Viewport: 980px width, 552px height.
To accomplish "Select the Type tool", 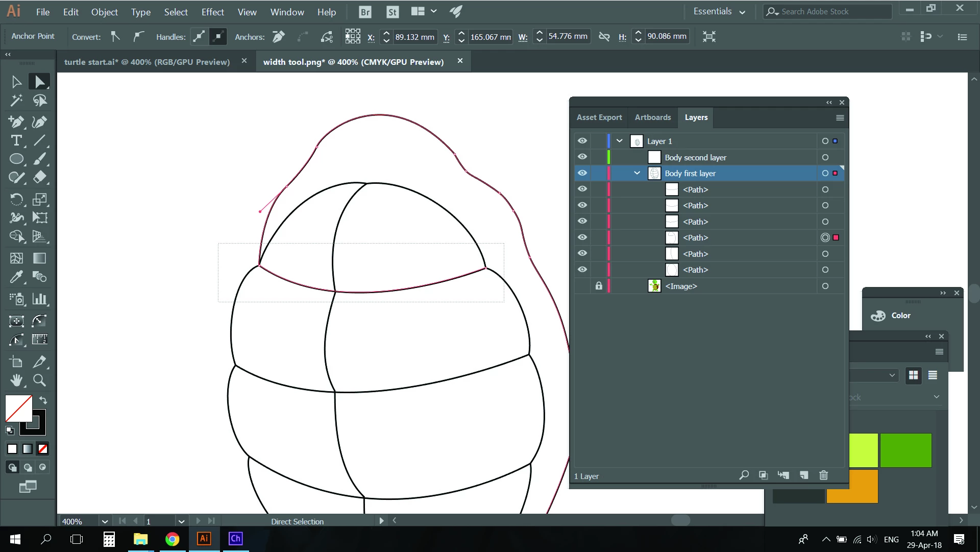I will tap(16, 140).
